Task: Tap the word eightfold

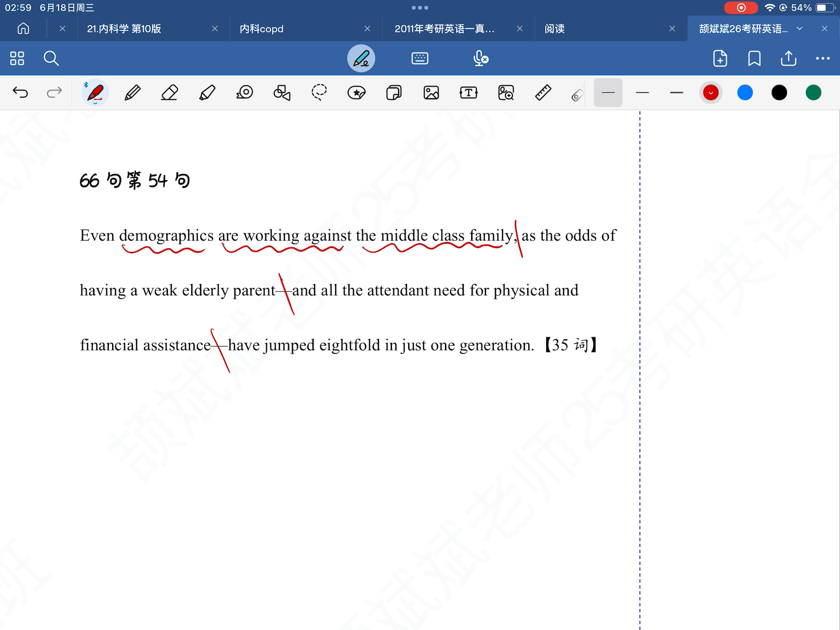Action: coord(350,345)
